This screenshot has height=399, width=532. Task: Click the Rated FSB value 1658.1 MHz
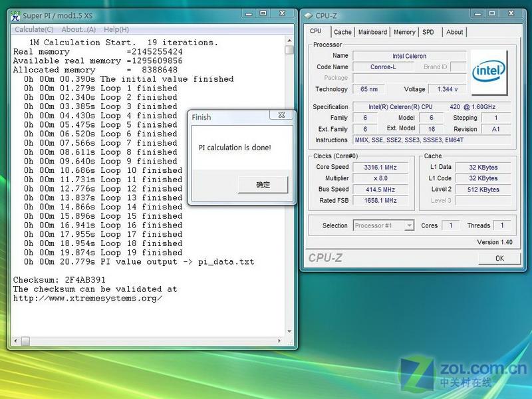pyautogui.click(x=380, y=200)
